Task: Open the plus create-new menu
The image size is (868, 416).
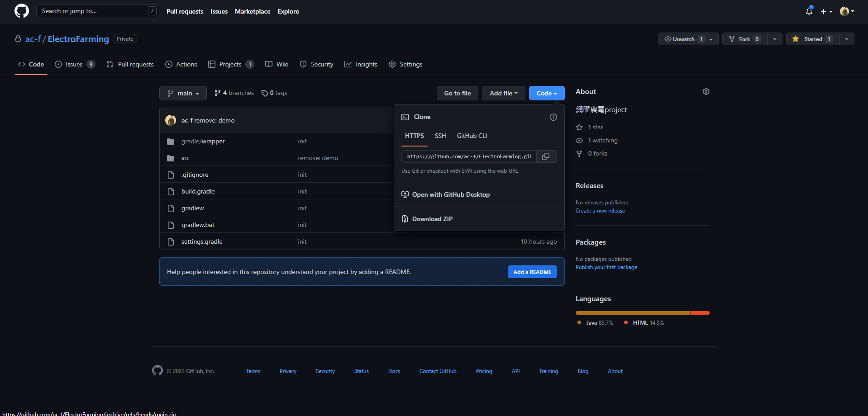Action: click(826, 11)
